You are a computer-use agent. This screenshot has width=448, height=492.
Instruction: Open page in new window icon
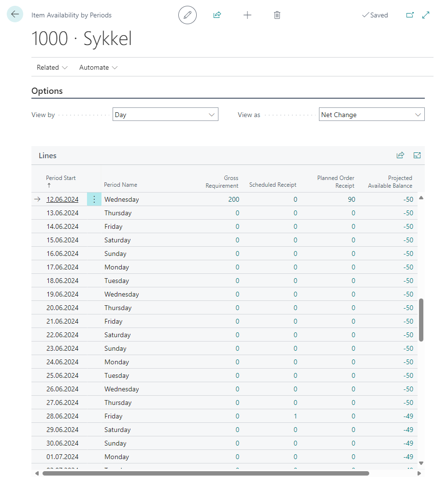[x=410, y=15]
